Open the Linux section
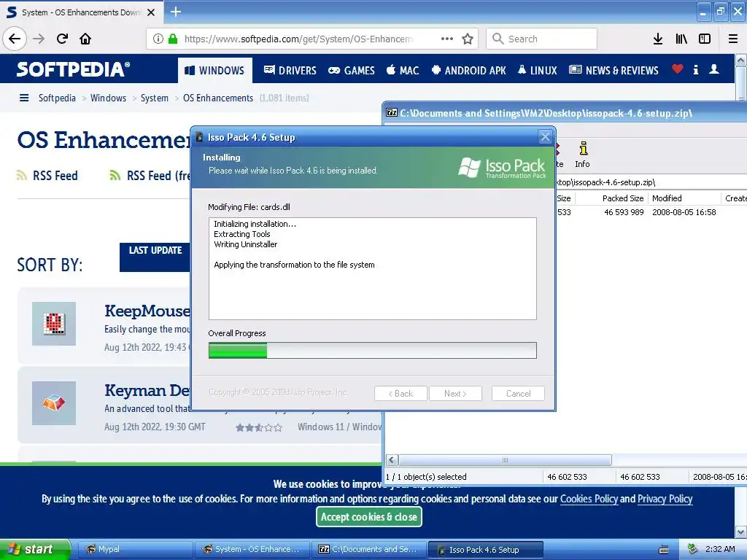This screenshot has height=560, width=747. coord(538,71)
